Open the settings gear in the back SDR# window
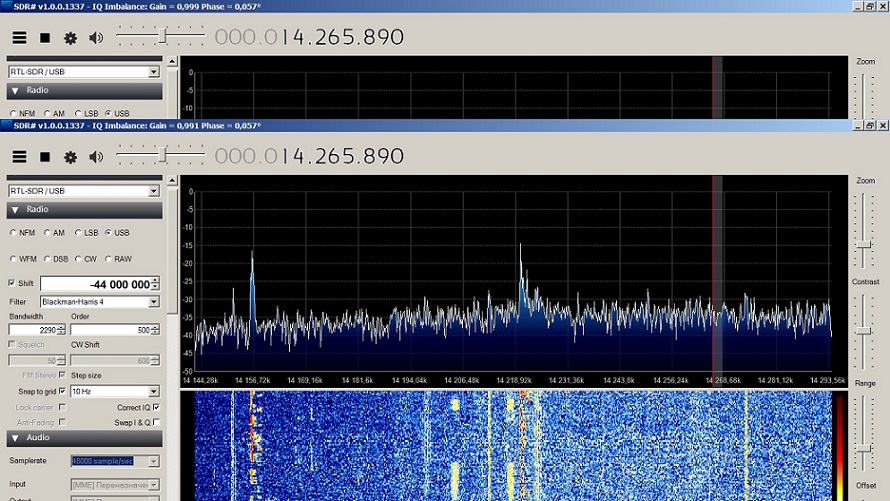This screenshot has width=890, height=501. tap(70, 38)
